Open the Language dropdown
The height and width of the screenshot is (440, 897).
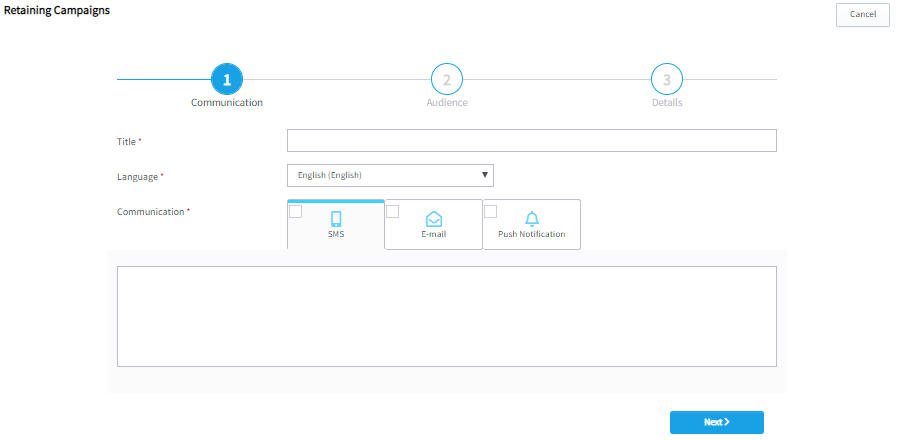(x=390, y=176)
